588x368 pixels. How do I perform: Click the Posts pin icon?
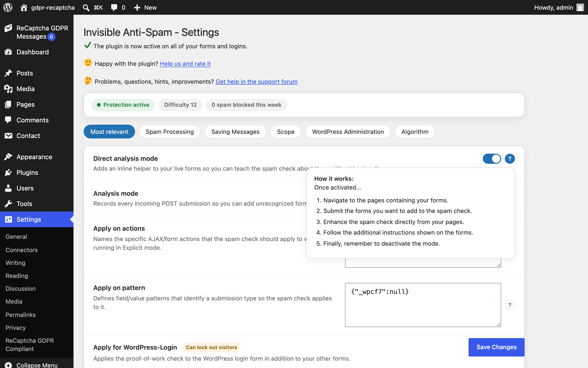point(8,73)
